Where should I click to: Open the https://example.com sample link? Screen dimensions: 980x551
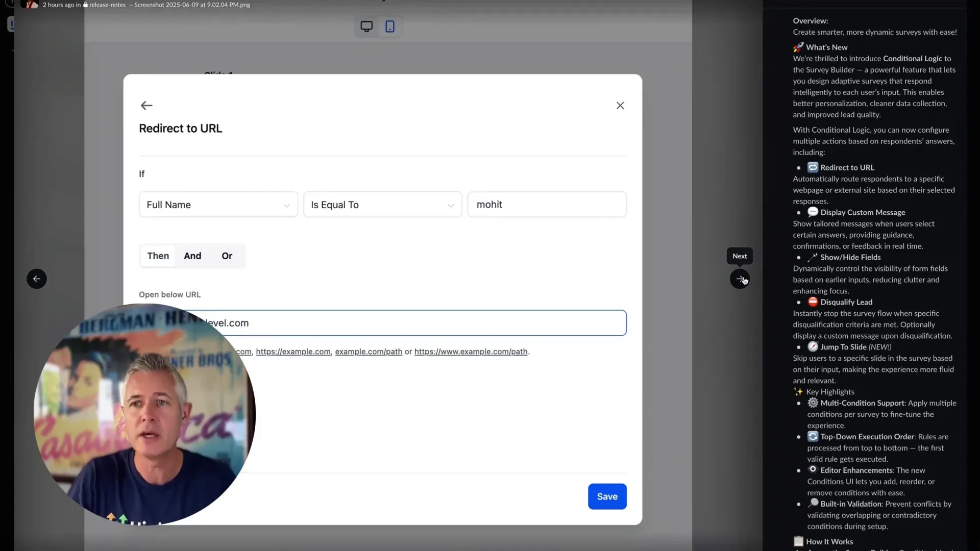[x=293, y=352]
